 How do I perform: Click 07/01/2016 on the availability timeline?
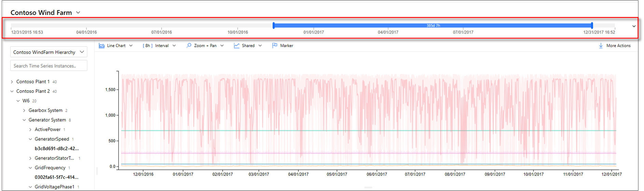[162, 32]
